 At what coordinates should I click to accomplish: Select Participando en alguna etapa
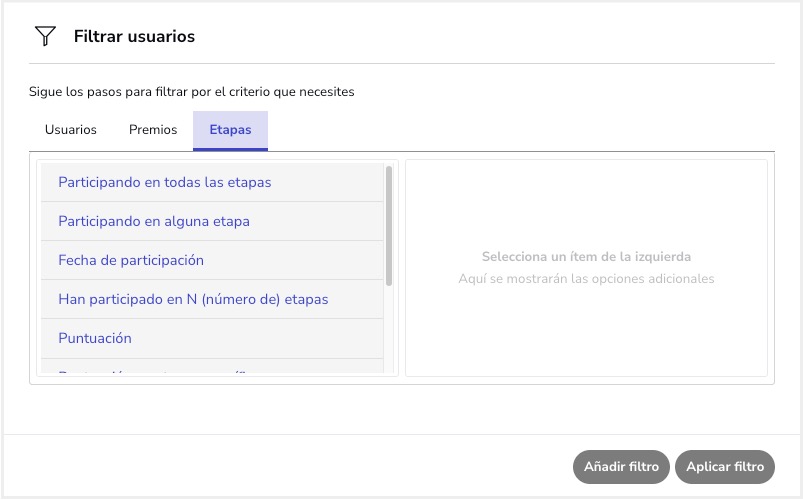(x=212, y=221)
